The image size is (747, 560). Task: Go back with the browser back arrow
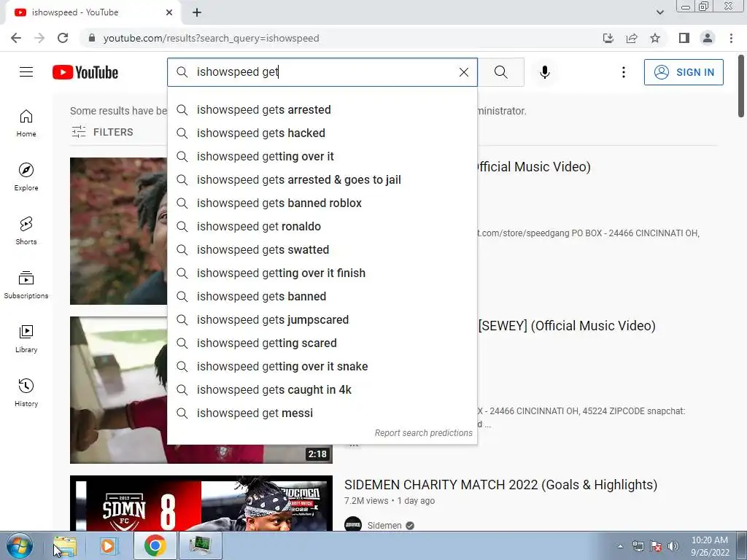(x=16, y=38)
